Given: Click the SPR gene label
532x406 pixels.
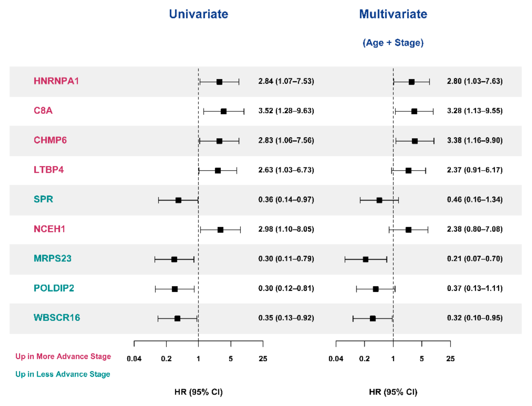Looking at the screenshot, I should 43,199.
